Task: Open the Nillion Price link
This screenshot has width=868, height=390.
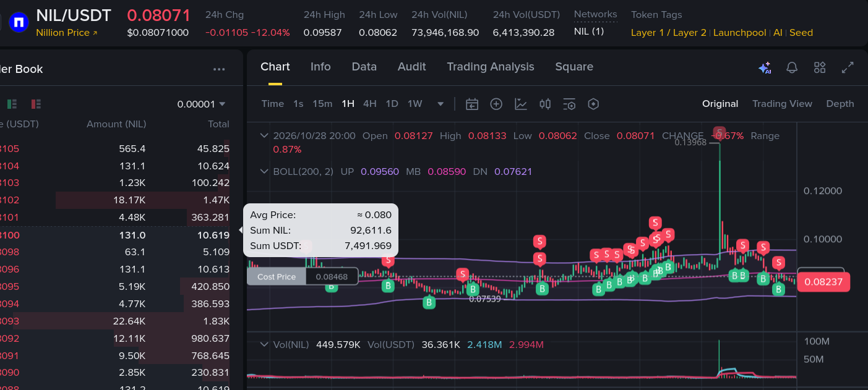Action: (67, 33)
